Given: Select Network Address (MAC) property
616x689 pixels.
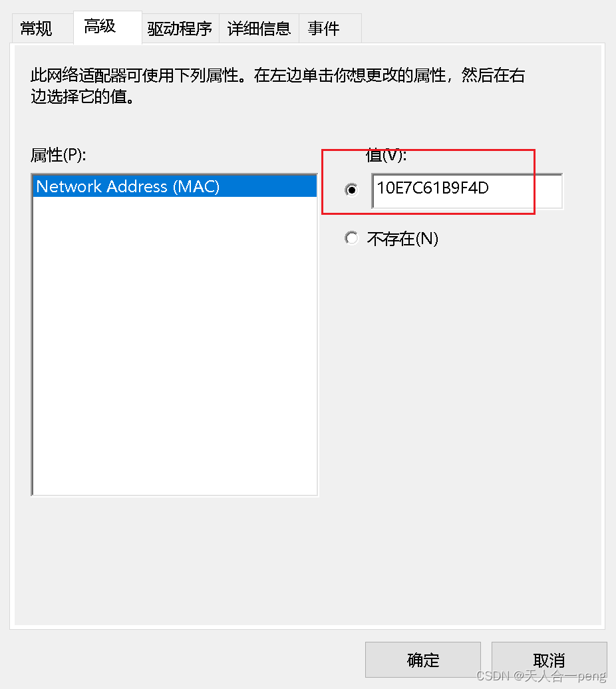Looking at the screenshot, I should [x=174, y=186].
